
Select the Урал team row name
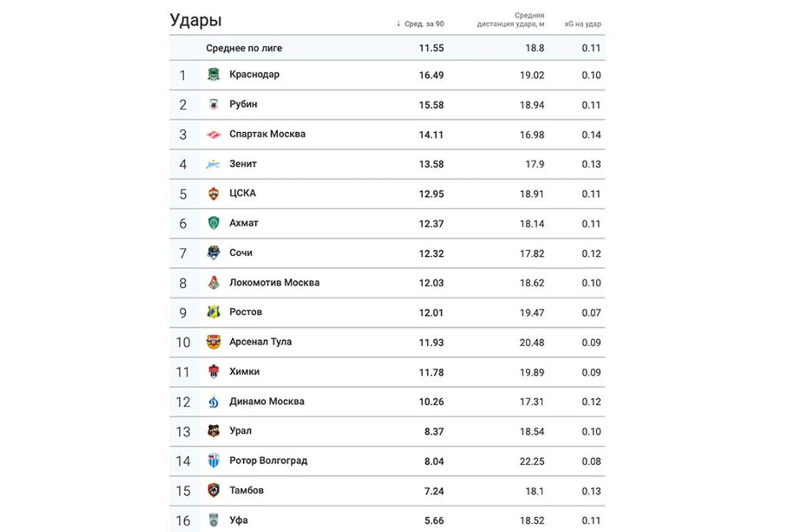[x=240, y=431]
